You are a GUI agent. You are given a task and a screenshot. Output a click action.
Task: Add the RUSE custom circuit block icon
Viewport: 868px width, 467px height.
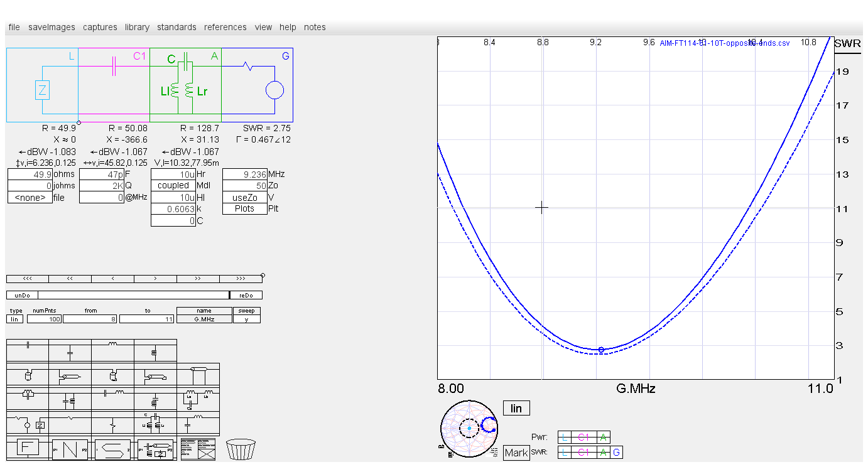(x=156, y=448)
